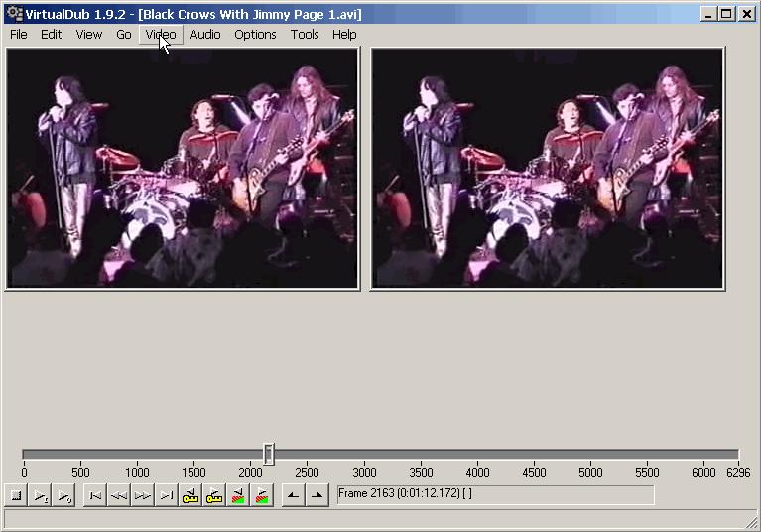Click the timeline position slider handle
The height and width of the screenshot is (532, 761).
269,455
